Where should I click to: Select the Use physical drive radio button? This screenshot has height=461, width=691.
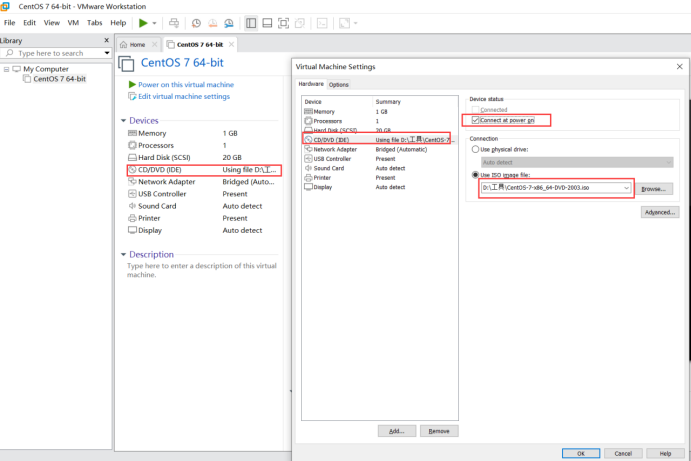point(476,149)
